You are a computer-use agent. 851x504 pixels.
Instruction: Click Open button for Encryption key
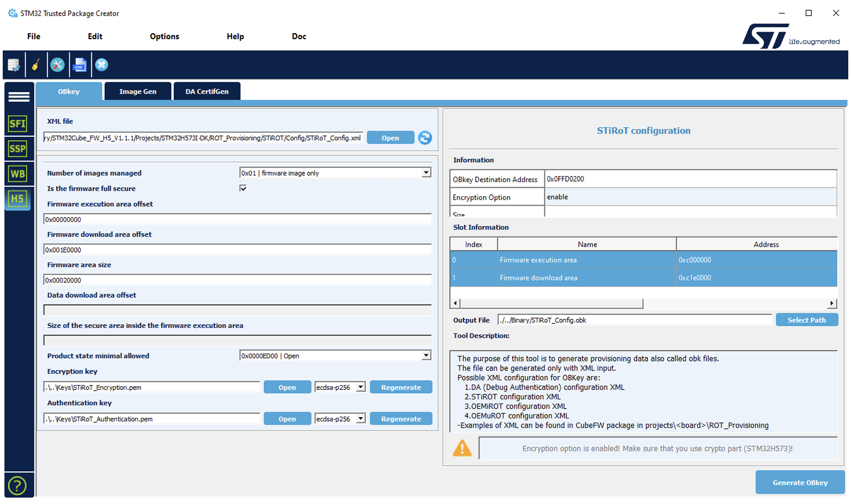[287, 387]
